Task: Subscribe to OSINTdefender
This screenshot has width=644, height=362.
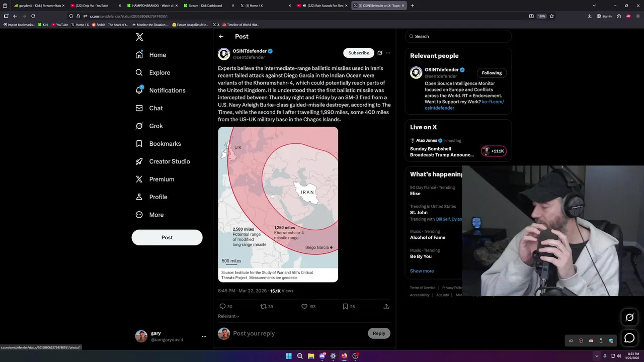Action: coord(359,53)
